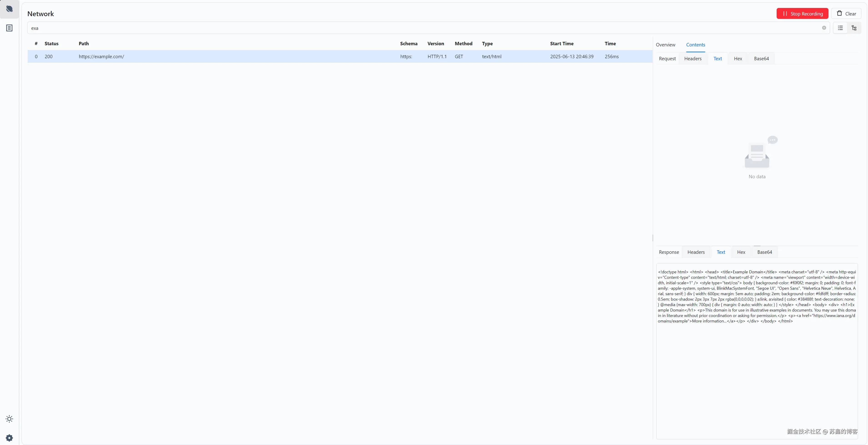
Task: Show response Headers tab
Action: pos(696,252)
